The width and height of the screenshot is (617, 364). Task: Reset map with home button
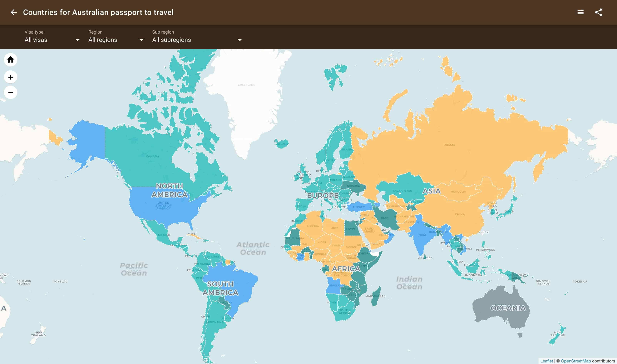tap(11, 60)
